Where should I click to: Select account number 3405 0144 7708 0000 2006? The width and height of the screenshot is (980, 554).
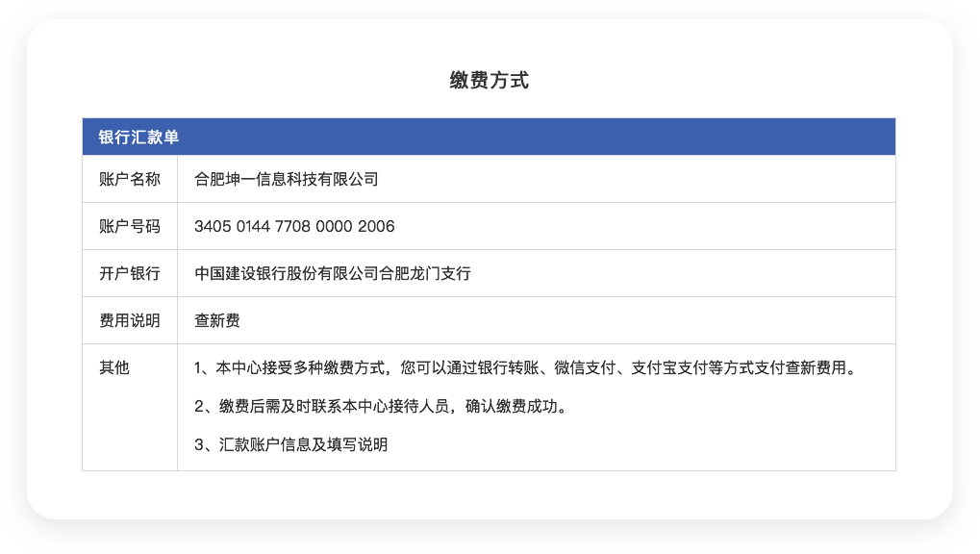pos(294,226)
